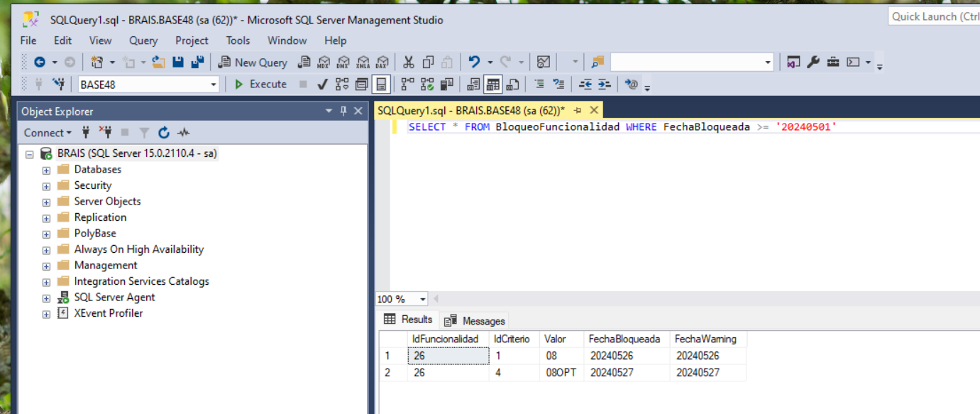The image size is (980, 414).
Task: Expand the Databases node
Action: pyautogui.click(x=46, y=170)
